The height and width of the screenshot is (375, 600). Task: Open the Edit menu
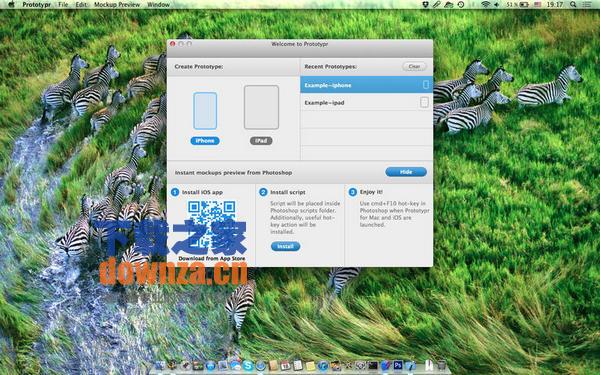tap(81, 5)
